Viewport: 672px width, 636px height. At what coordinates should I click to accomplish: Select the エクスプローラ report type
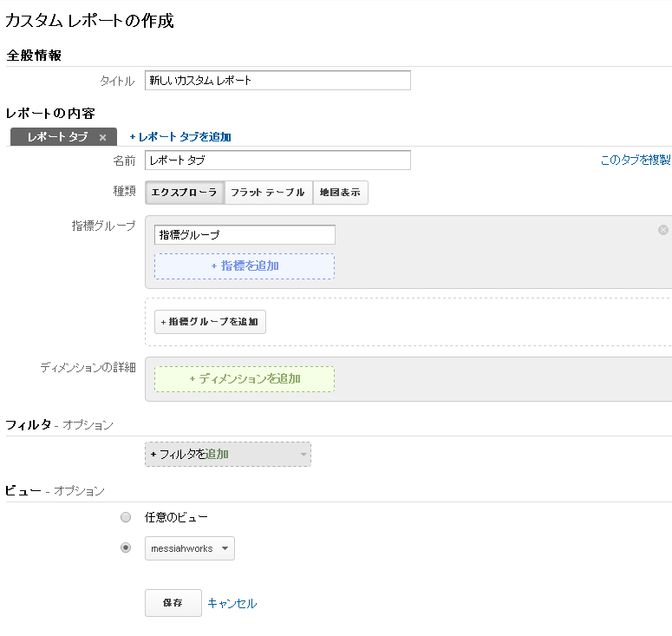[x=185, y=193]
